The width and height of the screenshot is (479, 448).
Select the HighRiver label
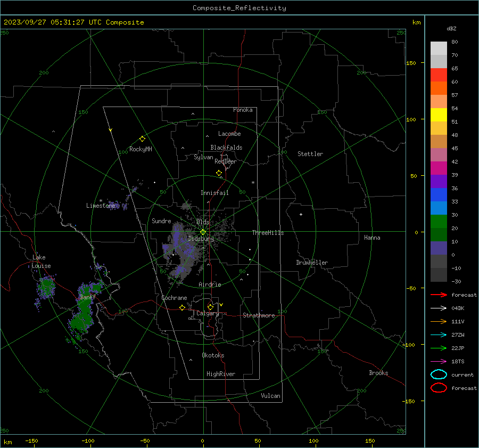click(221, 374)
